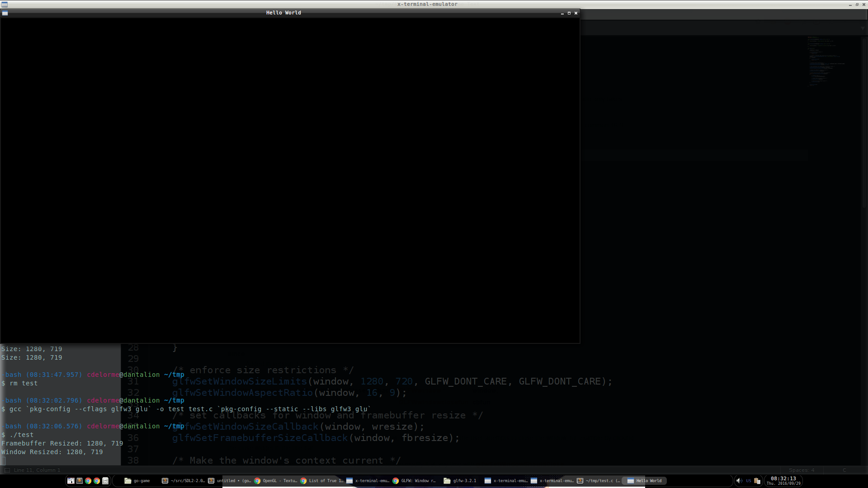This screenshot has height=488, width=868.
Task: Launch the first Chrome quick-launch icon
Action: click(x=88, y=481)
